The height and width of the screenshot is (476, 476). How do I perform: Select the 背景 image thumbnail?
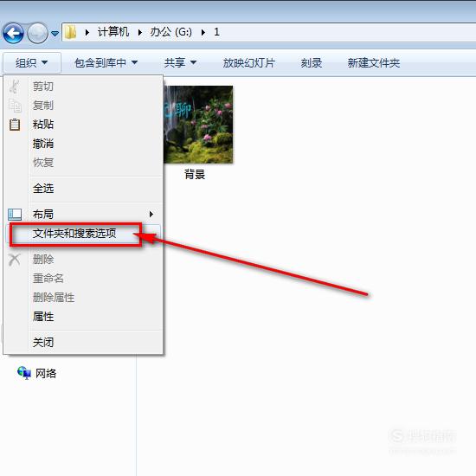point(198,125)
